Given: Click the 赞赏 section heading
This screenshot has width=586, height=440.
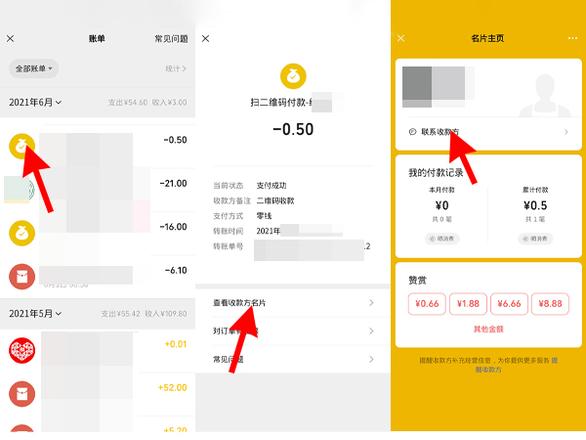Looking at the screenshot, I should [x=417, y=280].
